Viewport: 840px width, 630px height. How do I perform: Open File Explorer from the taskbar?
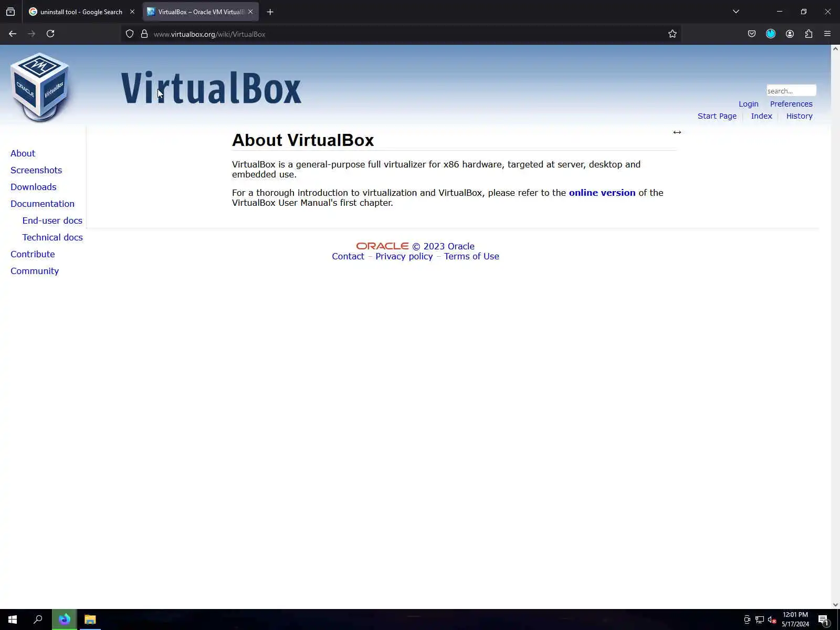point(90,619)
